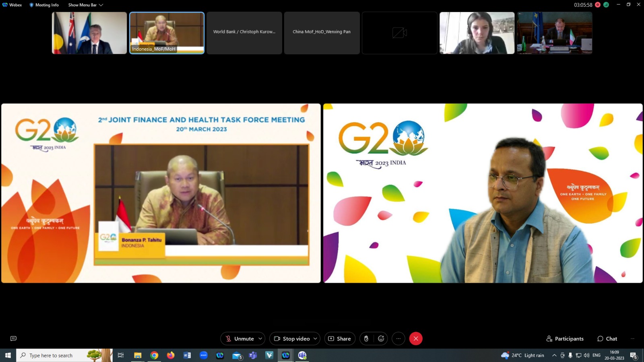Stop video camera

point(292,339)
